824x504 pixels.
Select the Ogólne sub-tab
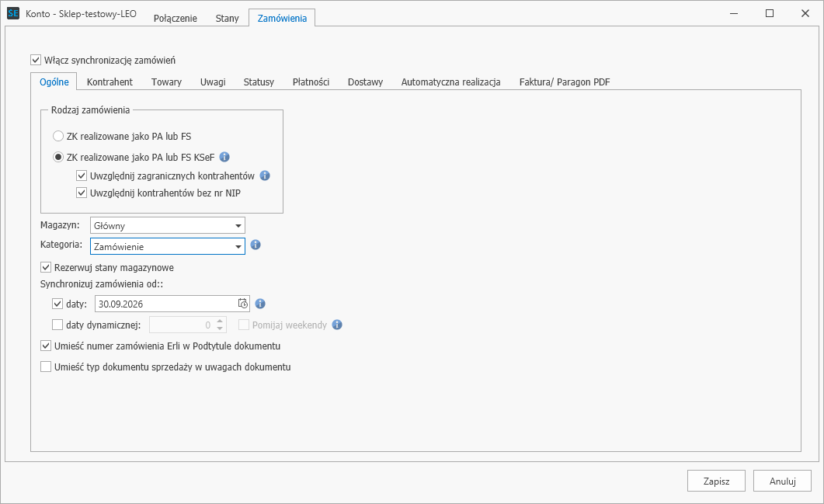pyautogui.click(x=54, y=82)
